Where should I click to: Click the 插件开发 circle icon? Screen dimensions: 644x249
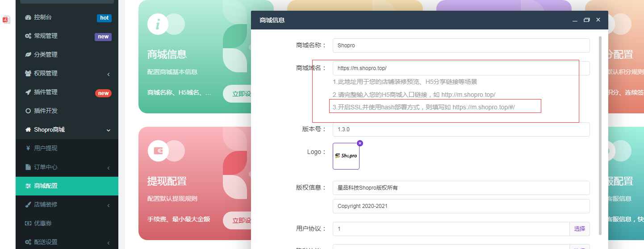pos(28,111)
